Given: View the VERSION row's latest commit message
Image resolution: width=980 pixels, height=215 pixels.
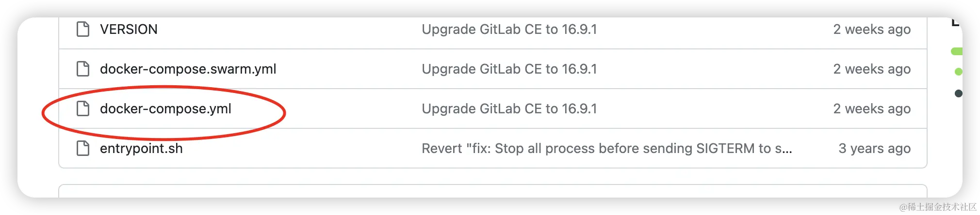Looking at the screenshot, I should [509, 29].
